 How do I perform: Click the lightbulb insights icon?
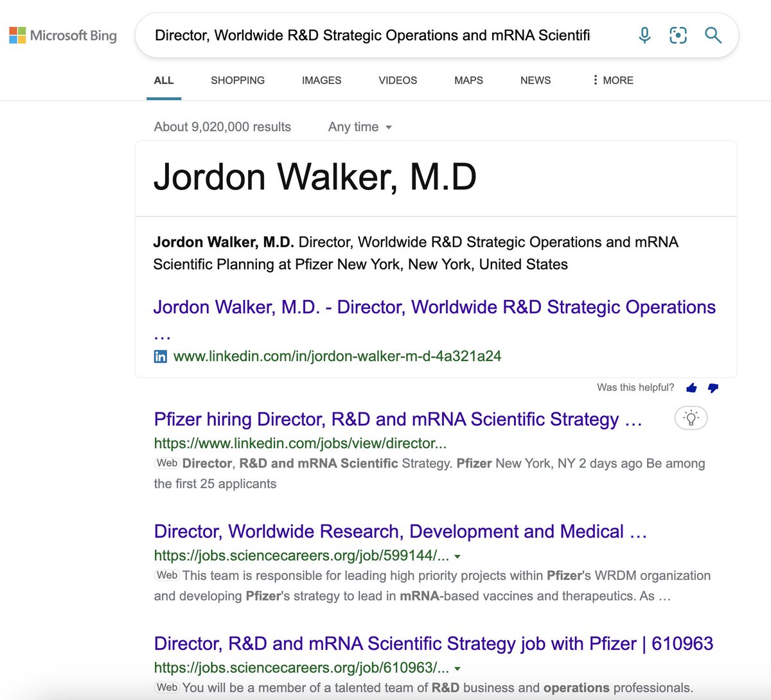[x=691, y=418]
